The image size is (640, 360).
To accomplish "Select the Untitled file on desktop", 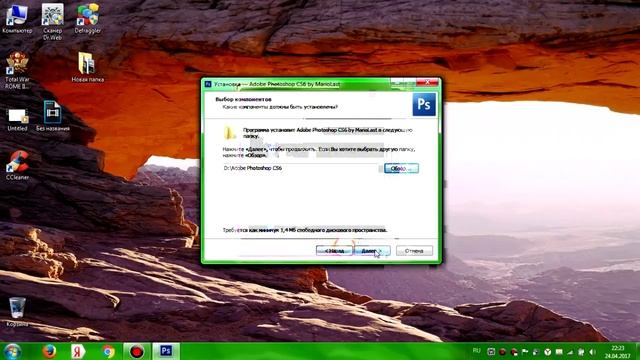I will [x=17, y=120].
